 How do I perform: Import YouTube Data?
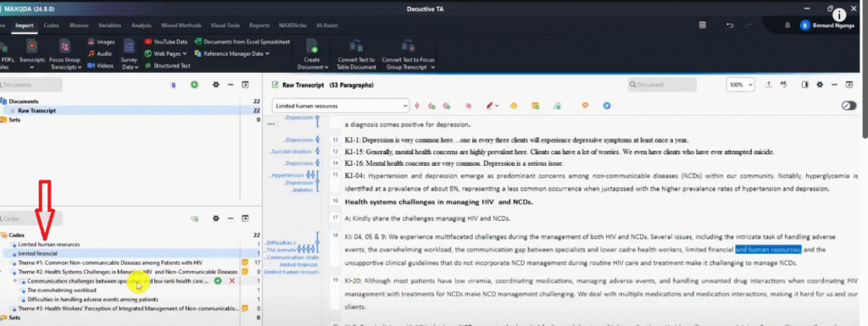(166, 42)
